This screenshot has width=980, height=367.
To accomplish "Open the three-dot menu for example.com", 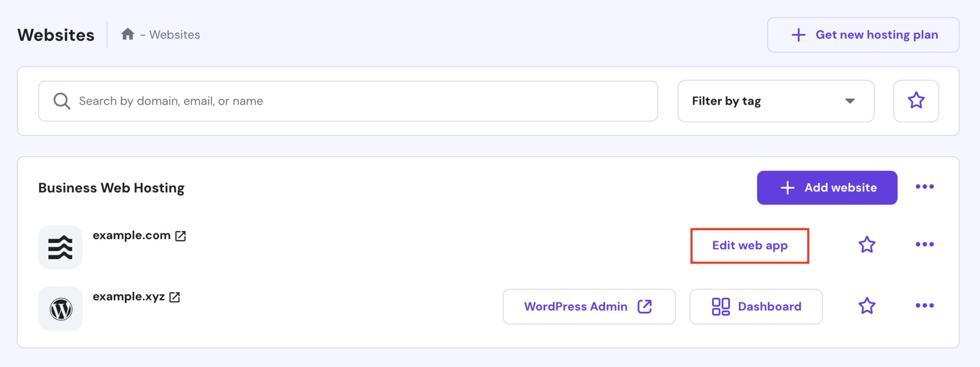I will (925, 245).
